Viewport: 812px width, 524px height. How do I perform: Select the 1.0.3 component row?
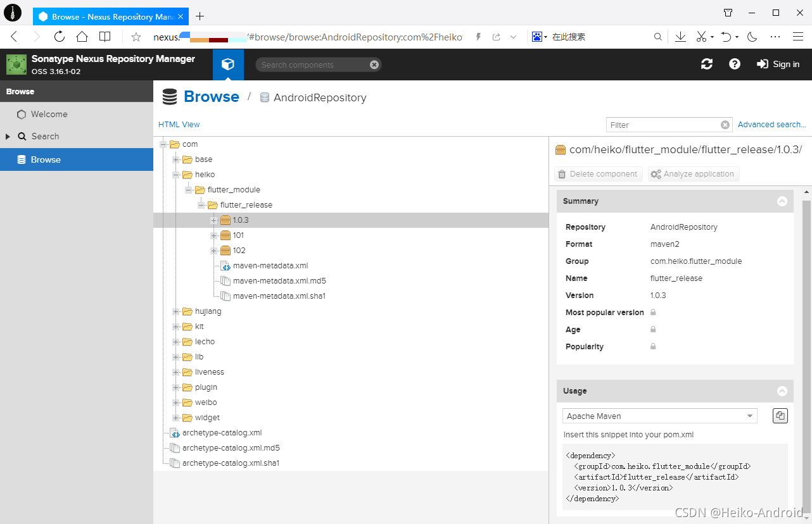pyautogui.click(x=351, y=220)
